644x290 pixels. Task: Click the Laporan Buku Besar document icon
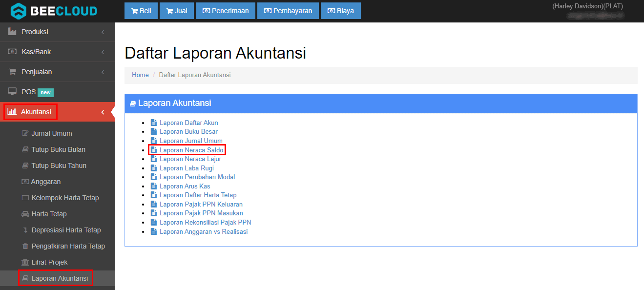tap(154, 132)
